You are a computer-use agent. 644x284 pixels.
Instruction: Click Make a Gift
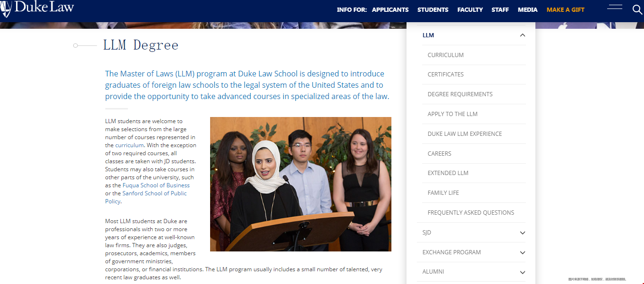coord(566,10)
